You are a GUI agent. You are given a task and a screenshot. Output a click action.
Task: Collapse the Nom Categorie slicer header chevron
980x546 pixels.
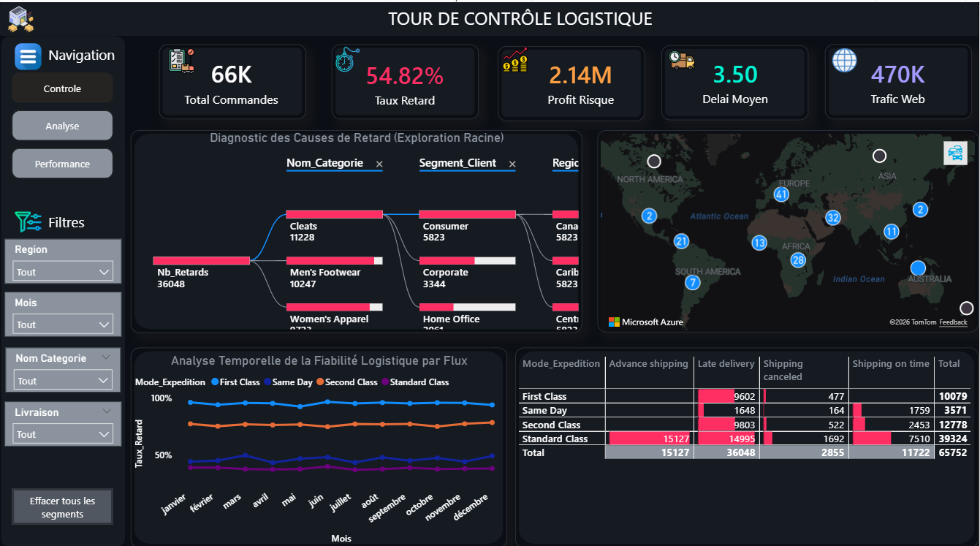[106, 357]
